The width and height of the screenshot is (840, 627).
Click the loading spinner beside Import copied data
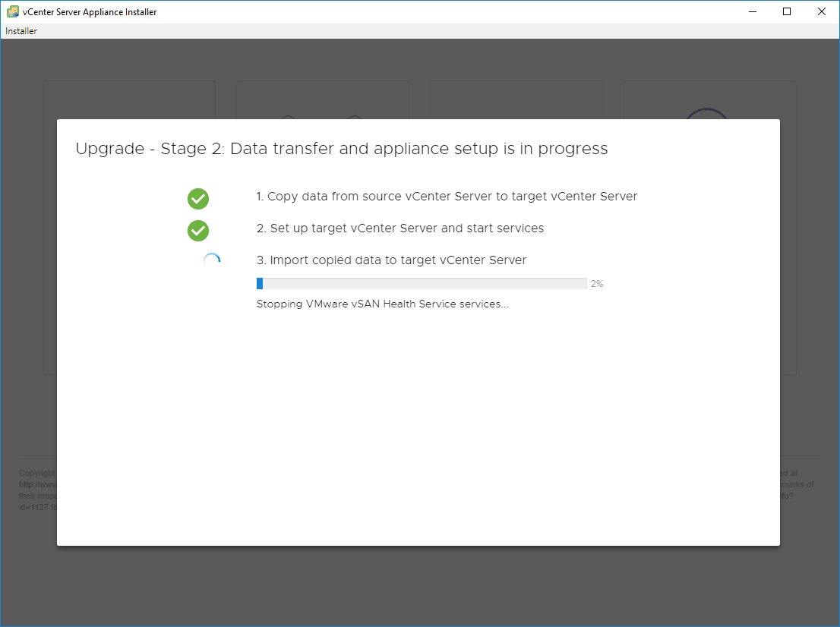pos(212,261)
